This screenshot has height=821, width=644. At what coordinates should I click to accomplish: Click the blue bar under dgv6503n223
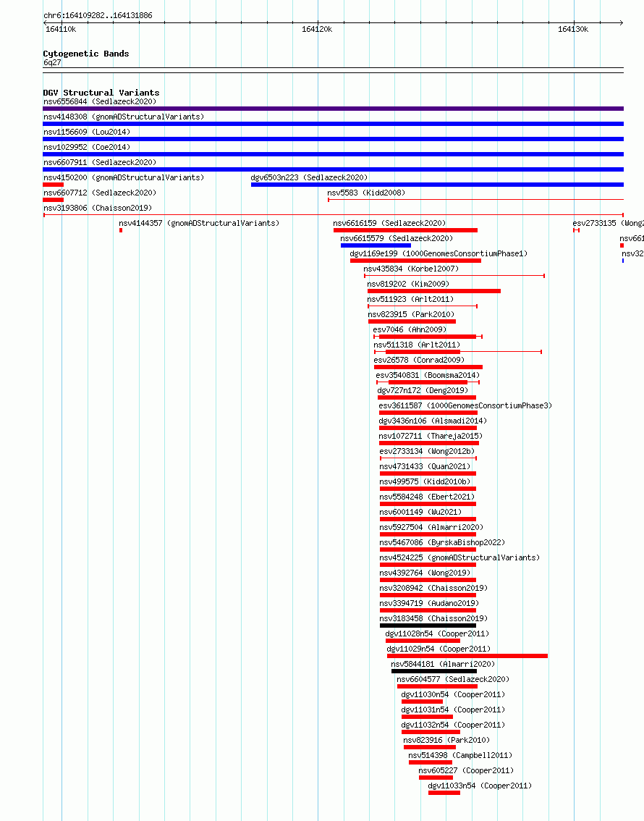click(x=437, y=185)
